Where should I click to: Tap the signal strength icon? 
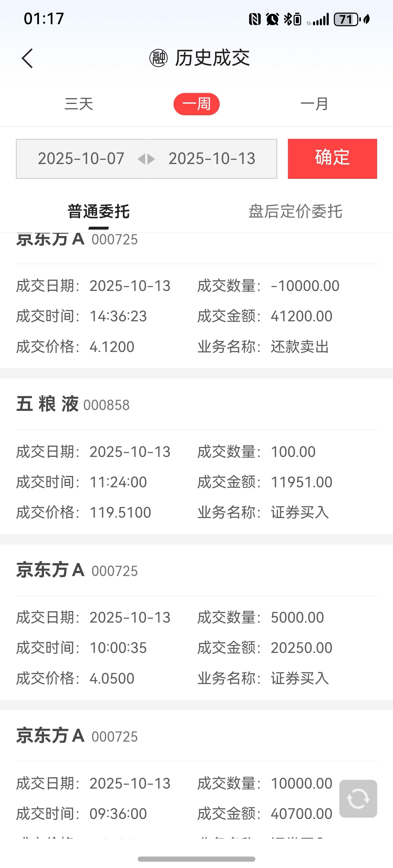(x=317, y=20)
